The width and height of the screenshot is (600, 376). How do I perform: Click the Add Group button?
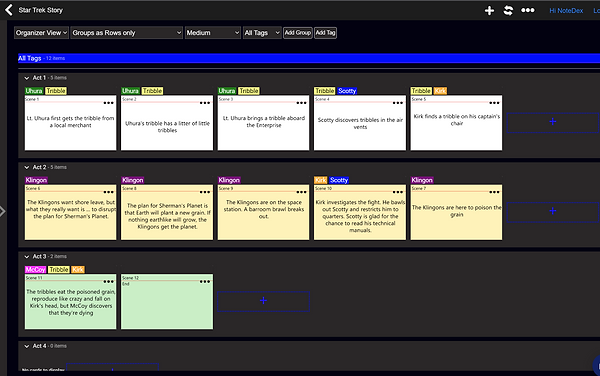click(x=298, y=33)
